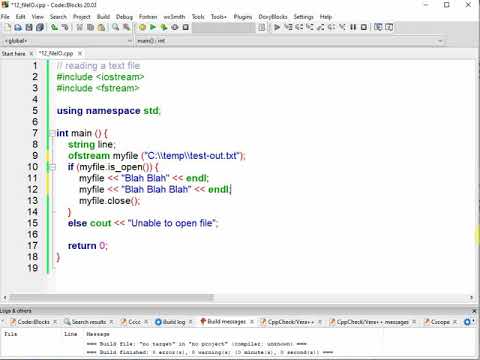Switch to the Cccc log tab
The height and width of the screenshot is (360, 480).
pos(134,322)
